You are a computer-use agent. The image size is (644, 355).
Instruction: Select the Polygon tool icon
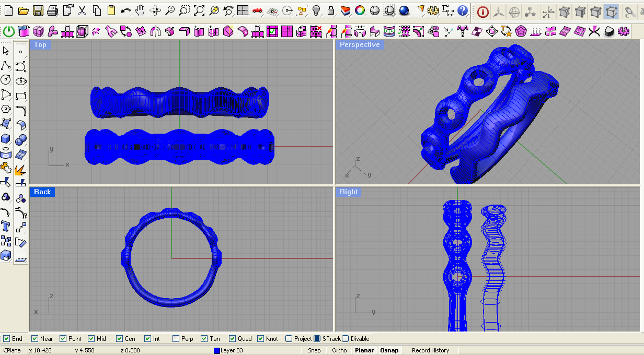coord(6,110)
